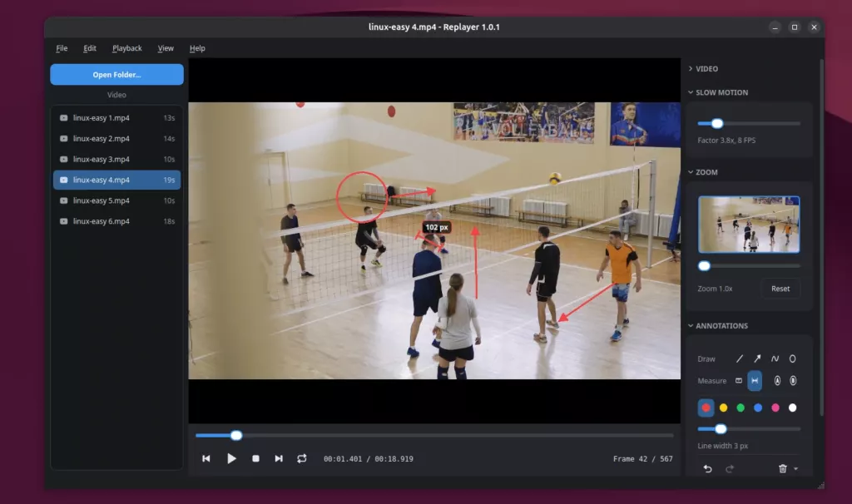
Task: Click the zoom preview thumbnail
Action: click(749, 225)
